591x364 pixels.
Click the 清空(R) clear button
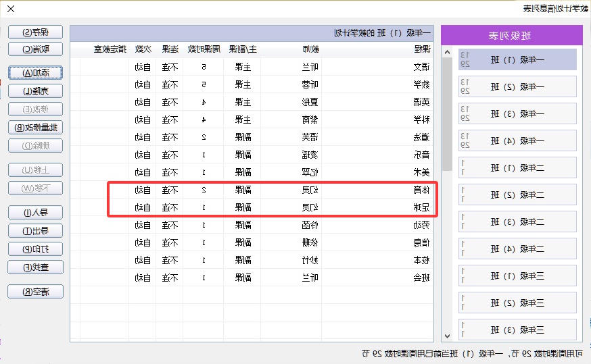tap(35, 292)
